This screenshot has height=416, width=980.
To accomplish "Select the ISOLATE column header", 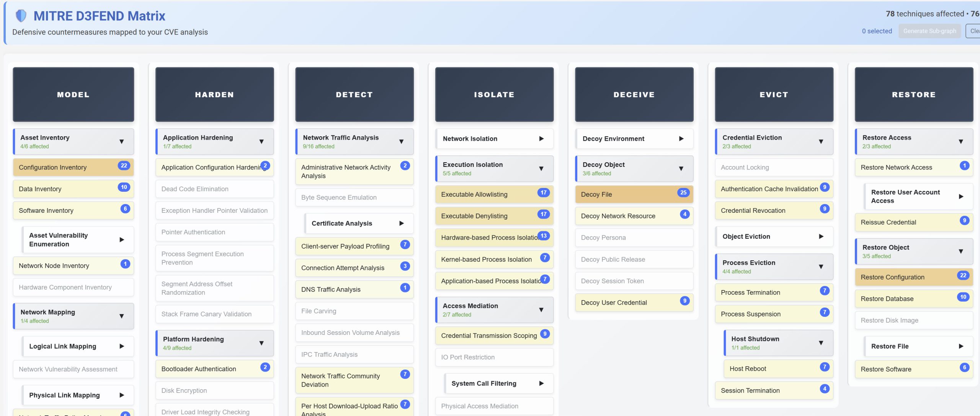I will [494, 95].
